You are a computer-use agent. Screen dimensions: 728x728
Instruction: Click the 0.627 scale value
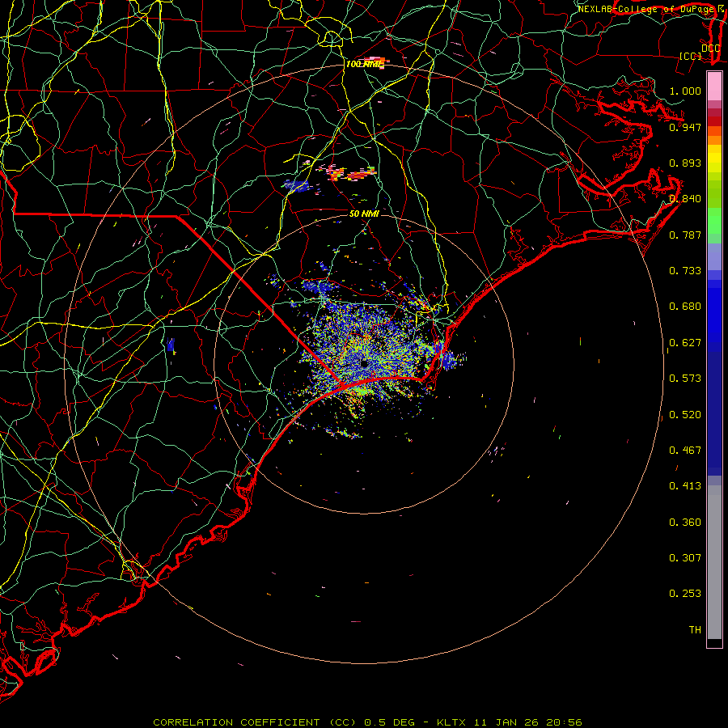[x=685, y=343]
